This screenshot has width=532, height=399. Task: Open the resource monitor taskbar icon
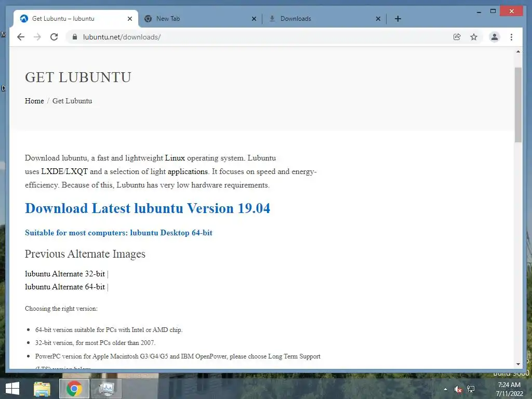click(x=107, y=389)
